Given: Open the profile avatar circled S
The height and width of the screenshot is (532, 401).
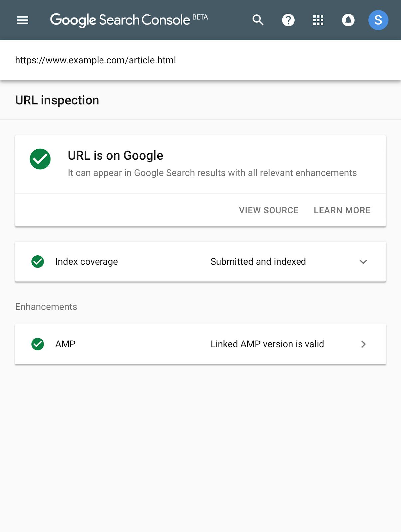Looking at the screenshot, I should click(x=378, y=20).
